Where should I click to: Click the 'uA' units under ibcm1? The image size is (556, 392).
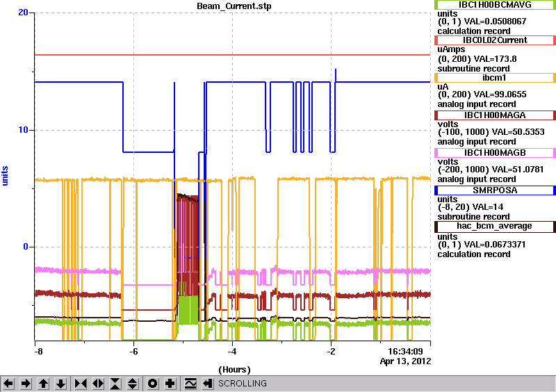443,87
